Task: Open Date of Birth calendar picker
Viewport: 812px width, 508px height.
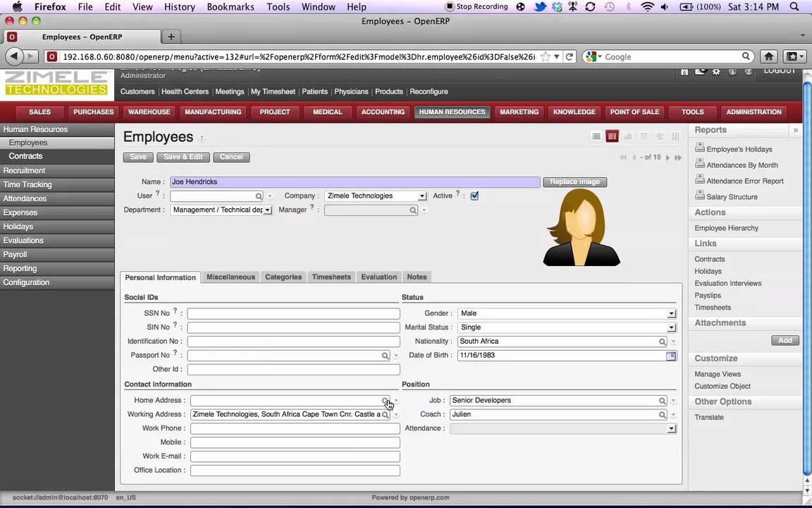Action: [x=671, y=356]
